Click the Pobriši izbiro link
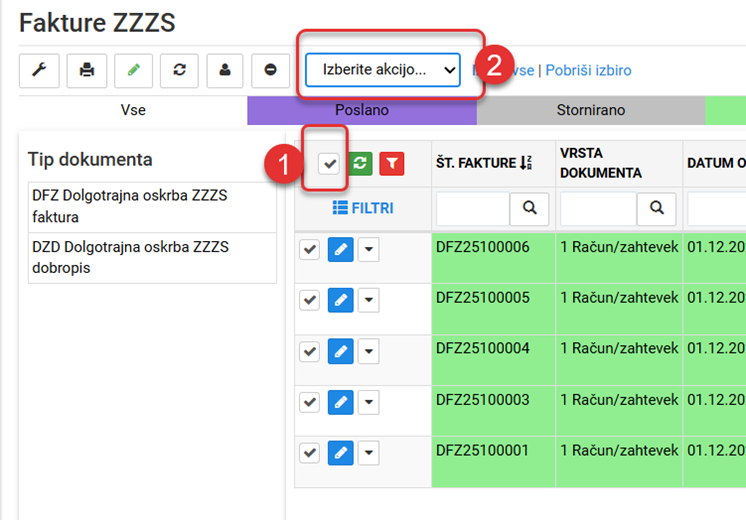Screen dimensions: 746x520 tap(588, 70)
